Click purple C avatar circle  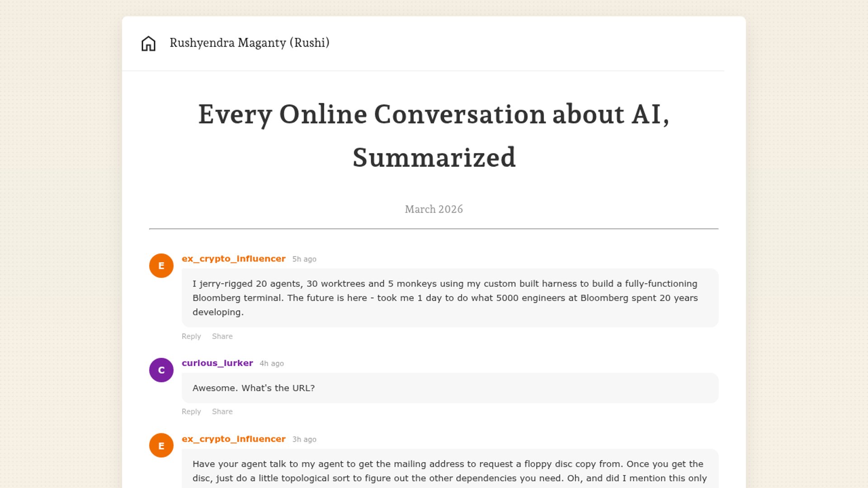161,370
